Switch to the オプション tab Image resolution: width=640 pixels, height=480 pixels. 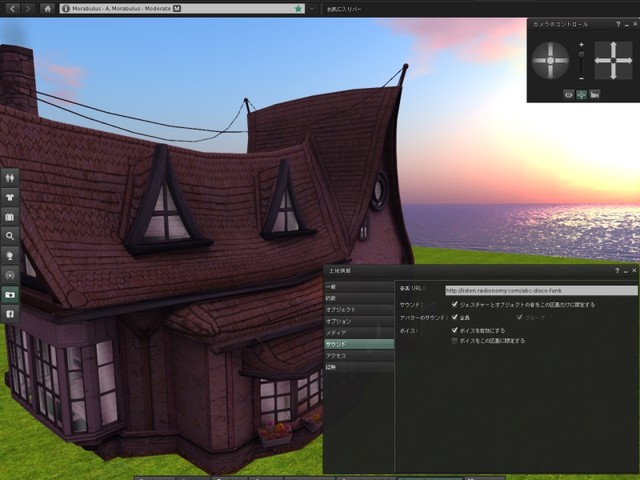(359, 321)
